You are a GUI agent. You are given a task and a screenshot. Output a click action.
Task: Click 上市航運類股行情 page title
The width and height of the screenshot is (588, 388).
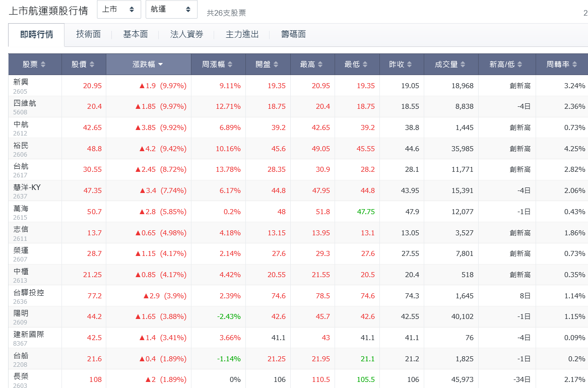point(48,11)
